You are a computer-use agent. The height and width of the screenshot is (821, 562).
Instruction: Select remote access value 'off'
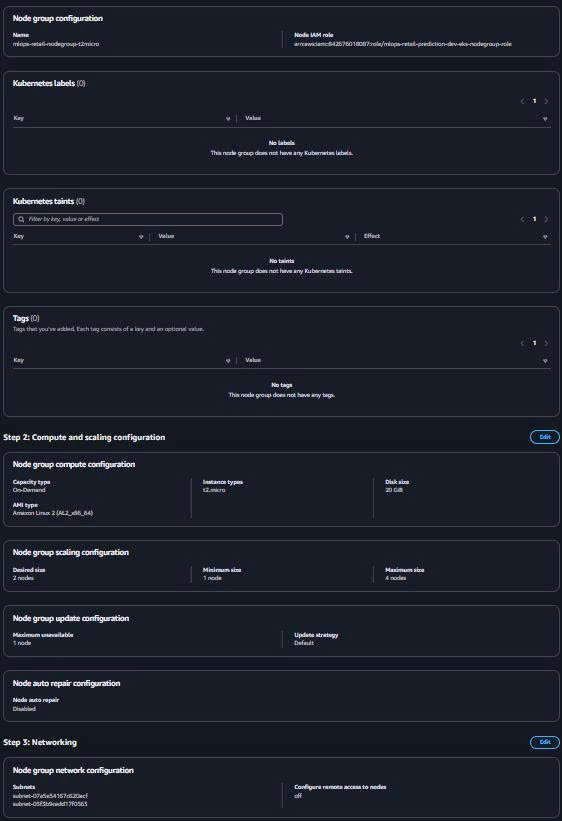(297, 796)
